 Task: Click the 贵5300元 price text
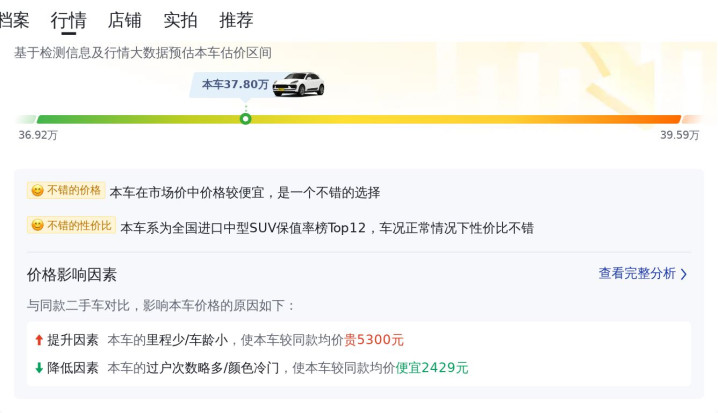click(x=374, y=340)
